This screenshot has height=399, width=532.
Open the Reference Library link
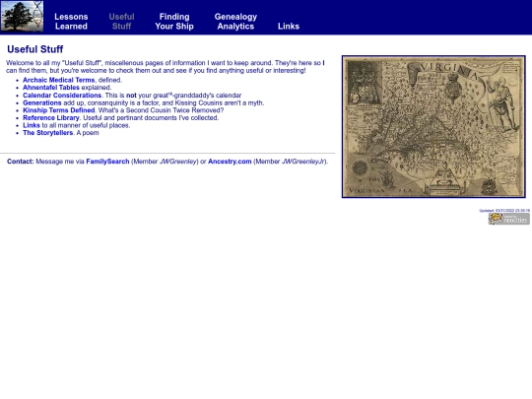tap(51, 118)
